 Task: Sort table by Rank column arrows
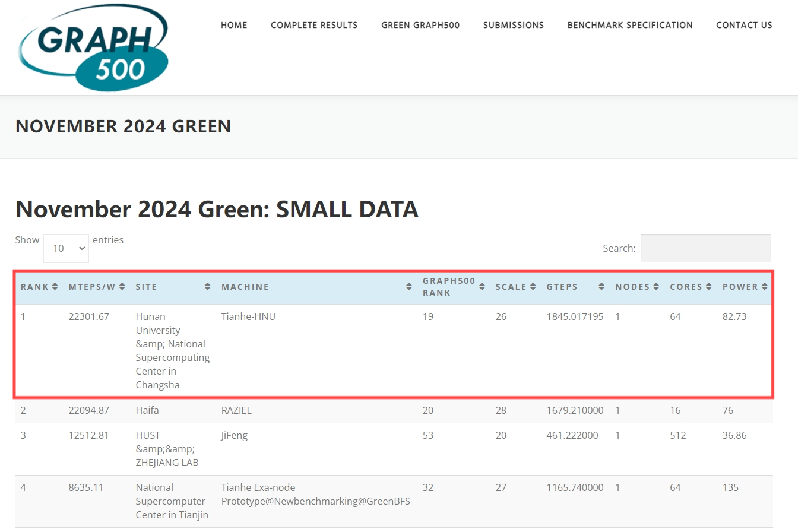(55, 287)
